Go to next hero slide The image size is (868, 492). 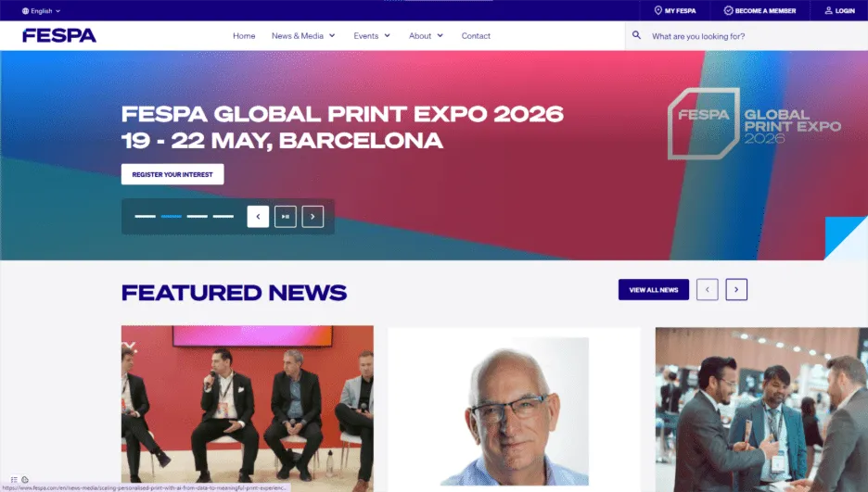coord(313,217)
